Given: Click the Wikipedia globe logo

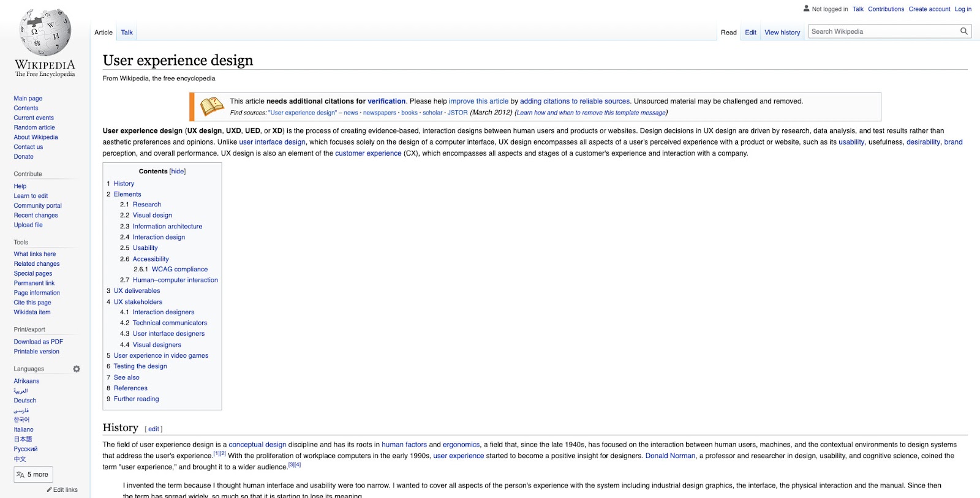Looking at the screenshot, I should [45, 32].
